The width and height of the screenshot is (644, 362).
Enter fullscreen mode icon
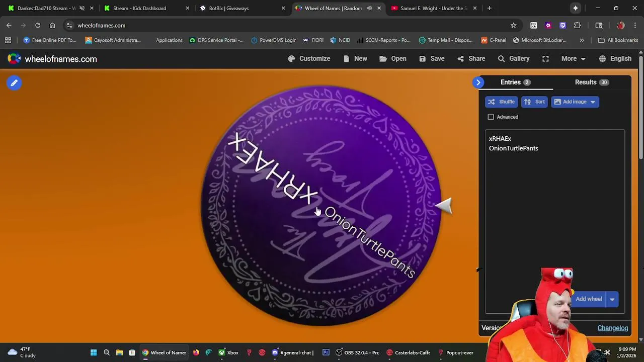[x=545, y=59]
